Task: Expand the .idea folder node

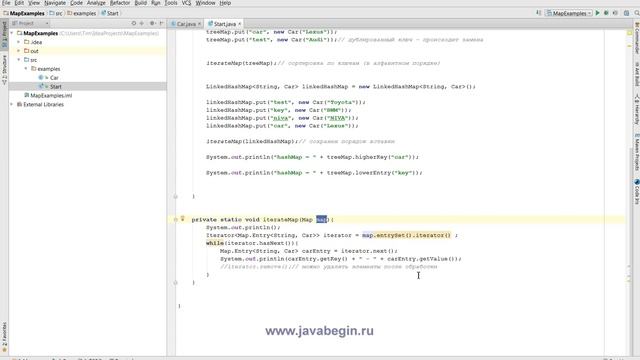Action: (x=19, y=42)
